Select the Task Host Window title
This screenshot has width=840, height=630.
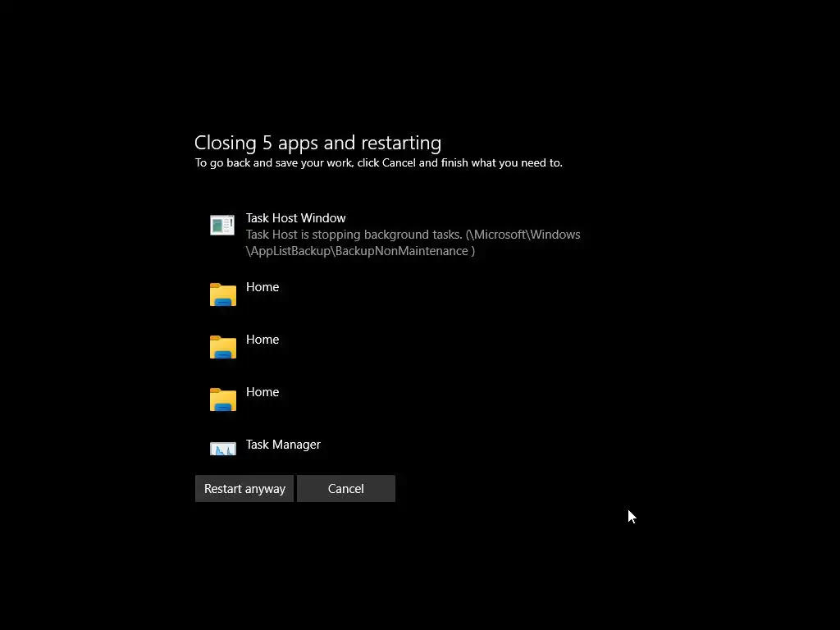[x=295, y=218]
